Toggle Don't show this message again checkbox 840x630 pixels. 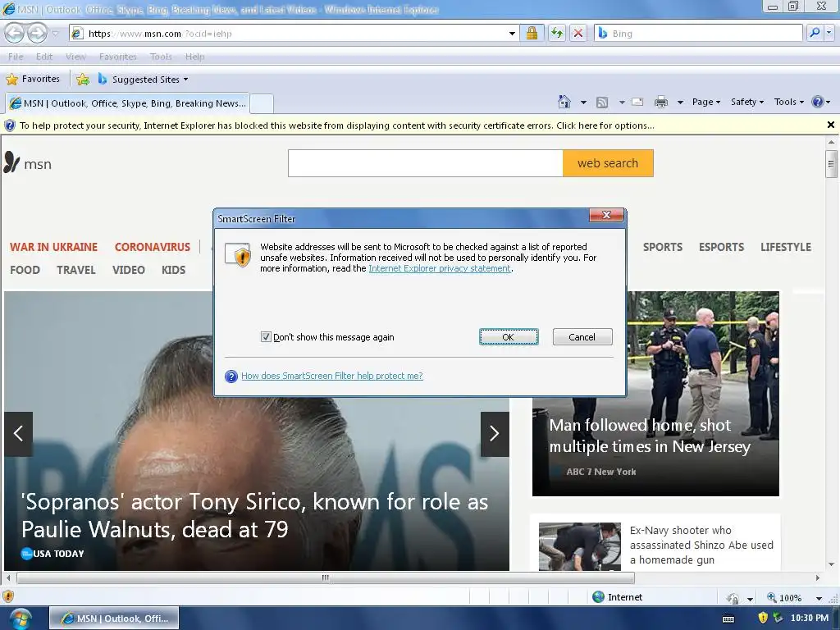click(x=266, y=337)
